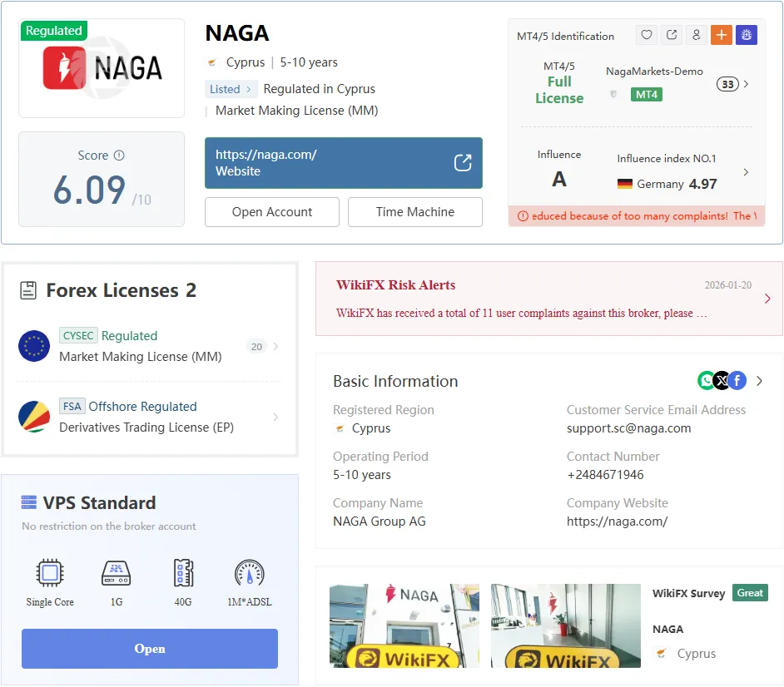This screenshot has width=784, height=687.
Task: Expand the NagaMarkets-Demo server list chevron
Action: tap(746, 84)
